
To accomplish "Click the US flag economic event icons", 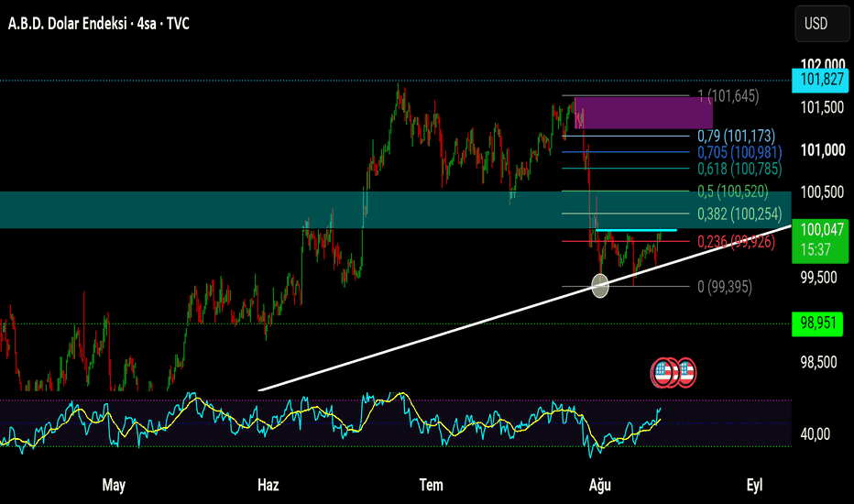I will (673, 373).
